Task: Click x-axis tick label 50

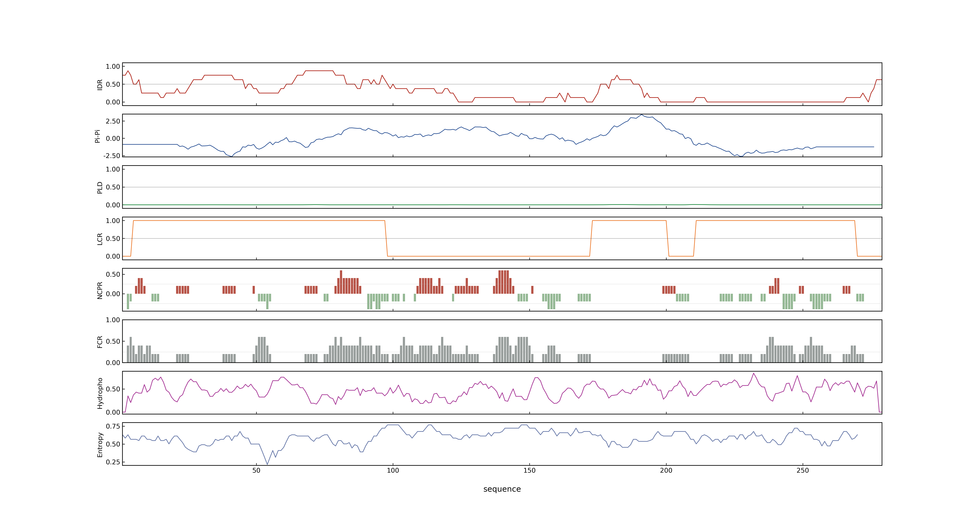Action: pos(256,470)
